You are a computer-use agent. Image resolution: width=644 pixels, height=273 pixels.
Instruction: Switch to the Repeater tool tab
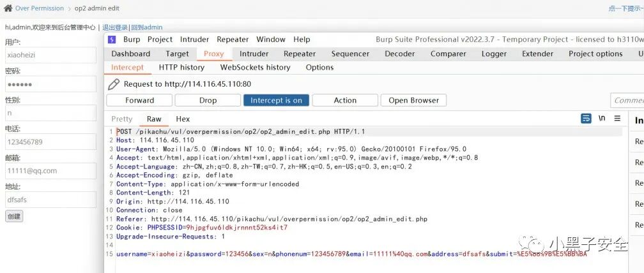(x=300, y=54)
